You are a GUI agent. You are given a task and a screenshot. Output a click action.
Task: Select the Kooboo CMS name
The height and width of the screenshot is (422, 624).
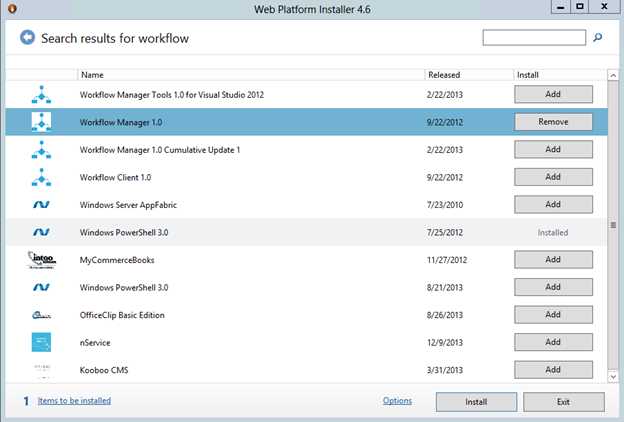pos(104,370)
